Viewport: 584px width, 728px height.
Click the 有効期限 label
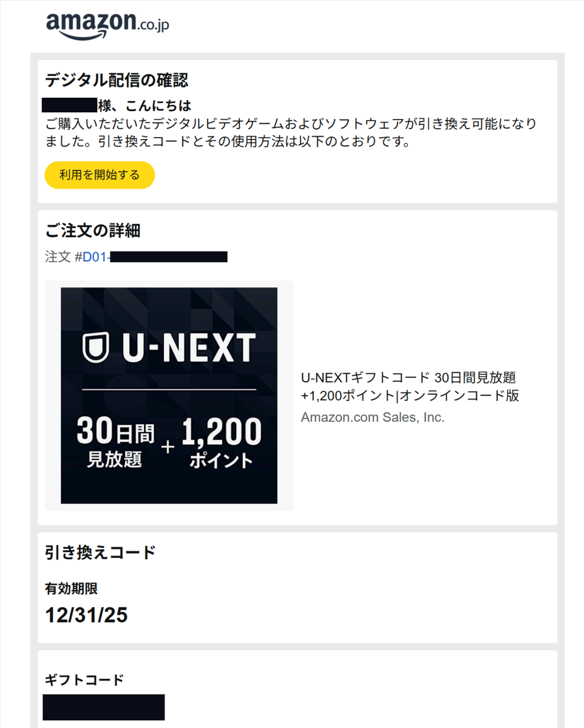click(71, 588)
